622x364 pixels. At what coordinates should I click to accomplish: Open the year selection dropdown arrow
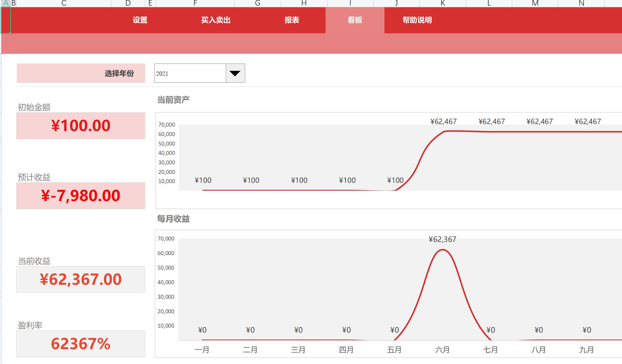(x=235, y=73)
